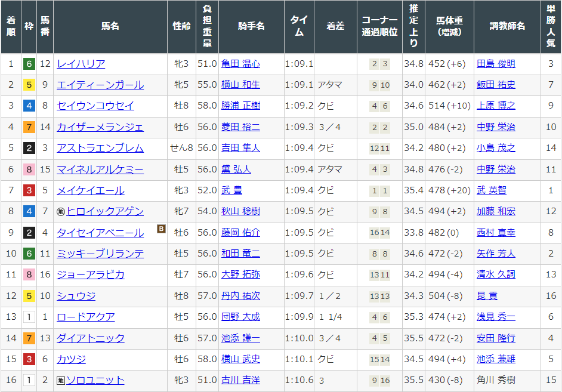Open horse page セイウンコウセイ
Screen dimensions: 562x392
click(x=95, y=106)
